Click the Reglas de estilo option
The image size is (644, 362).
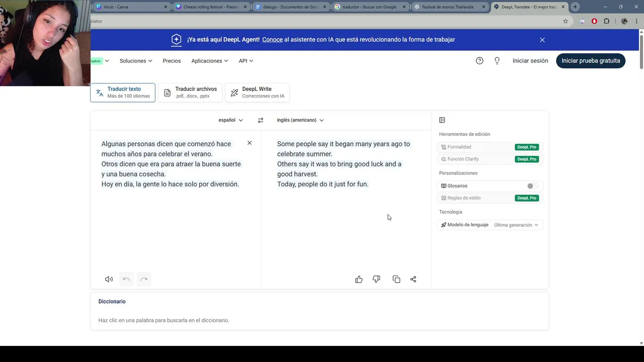(489, 198)
